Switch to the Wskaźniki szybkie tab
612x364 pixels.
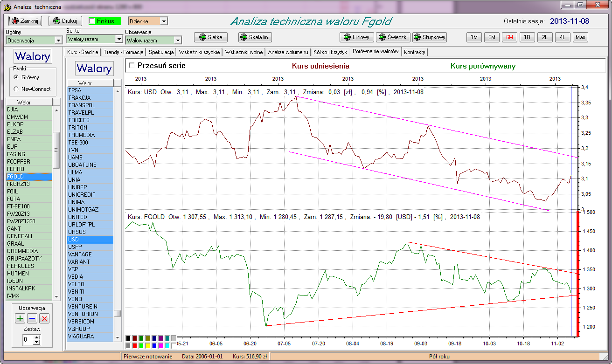point(199,52)
